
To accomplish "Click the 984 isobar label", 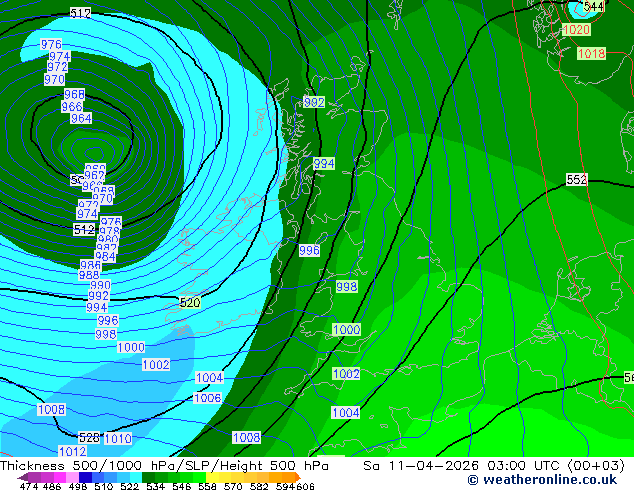I will tap(105, 256).
